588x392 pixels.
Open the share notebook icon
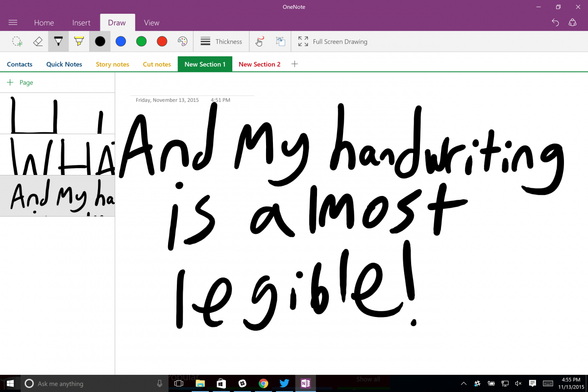click(572, 23)
